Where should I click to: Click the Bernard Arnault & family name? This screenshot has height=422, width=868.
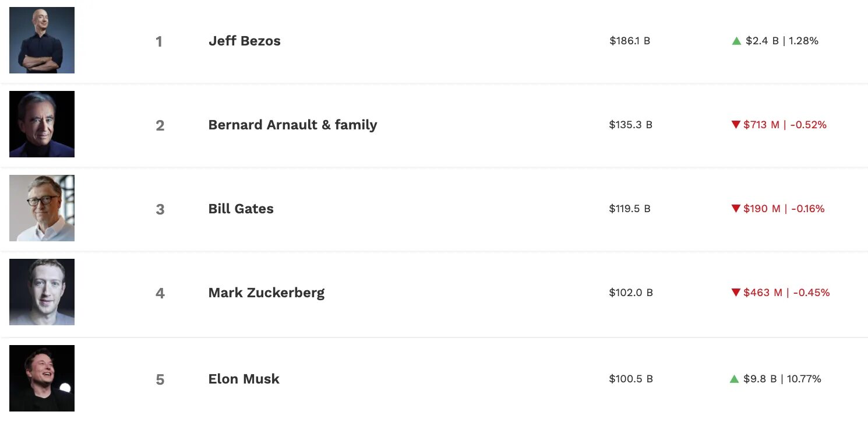click(292, 125)
